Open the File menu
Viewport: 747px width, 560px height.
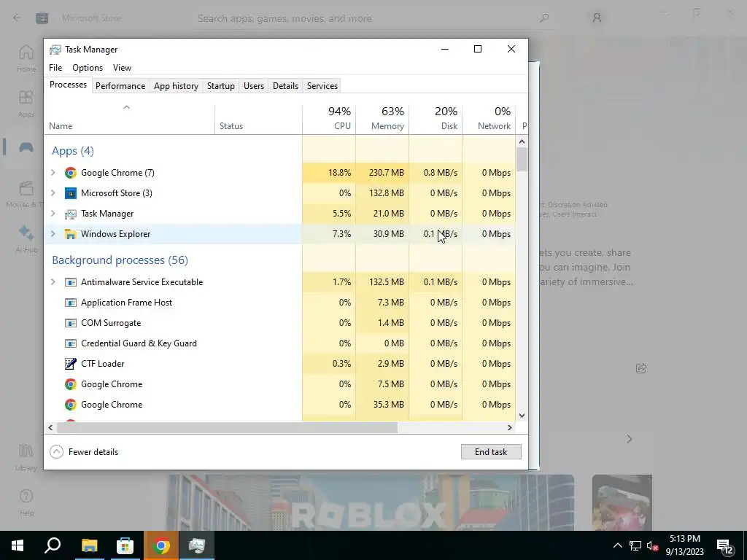tap(55, 68)
